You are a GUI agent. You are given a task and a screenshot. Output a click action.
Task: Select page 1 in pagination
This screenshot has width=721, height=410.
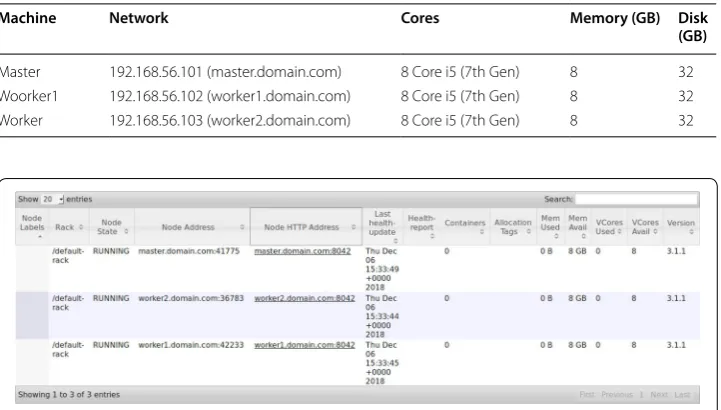(641, 394)
